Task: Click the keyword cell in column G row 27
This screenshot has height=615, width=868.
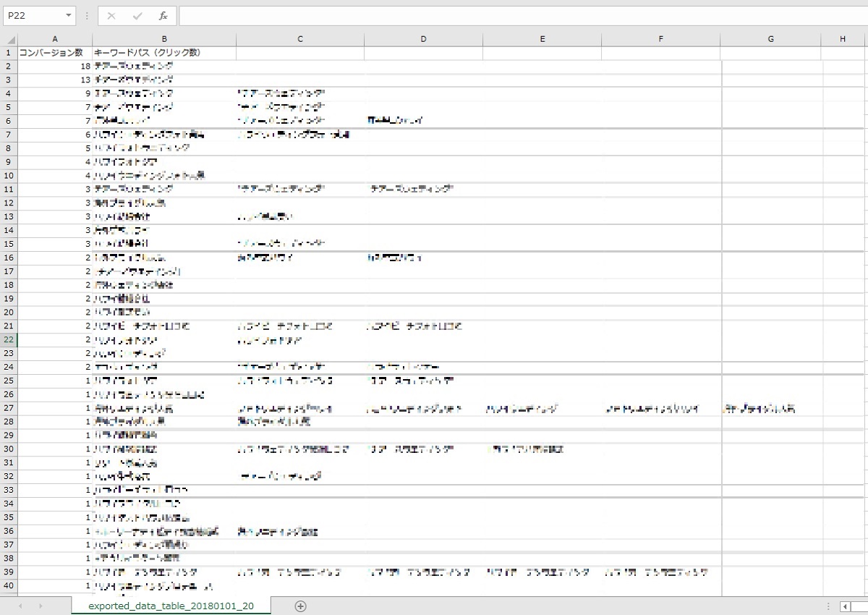Action: pyautogui.click(x=771, y=408)
